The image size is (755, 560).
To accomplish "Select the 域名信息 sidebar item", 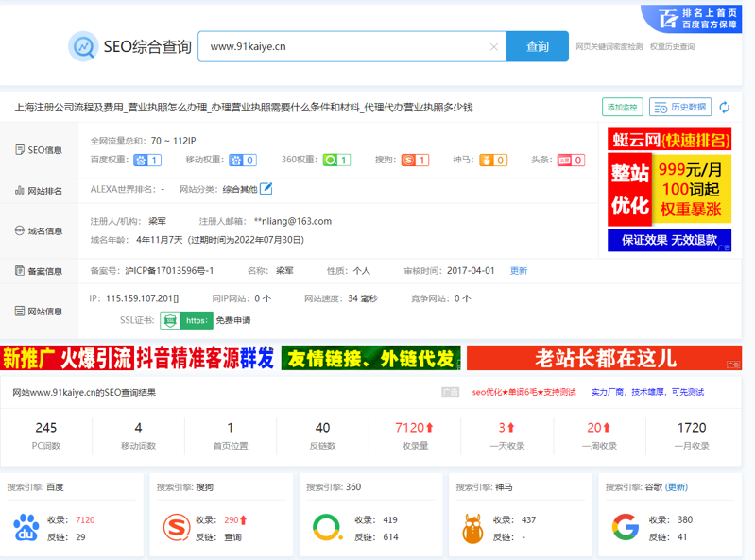I will pyautogui.click(x=39, y=231).
